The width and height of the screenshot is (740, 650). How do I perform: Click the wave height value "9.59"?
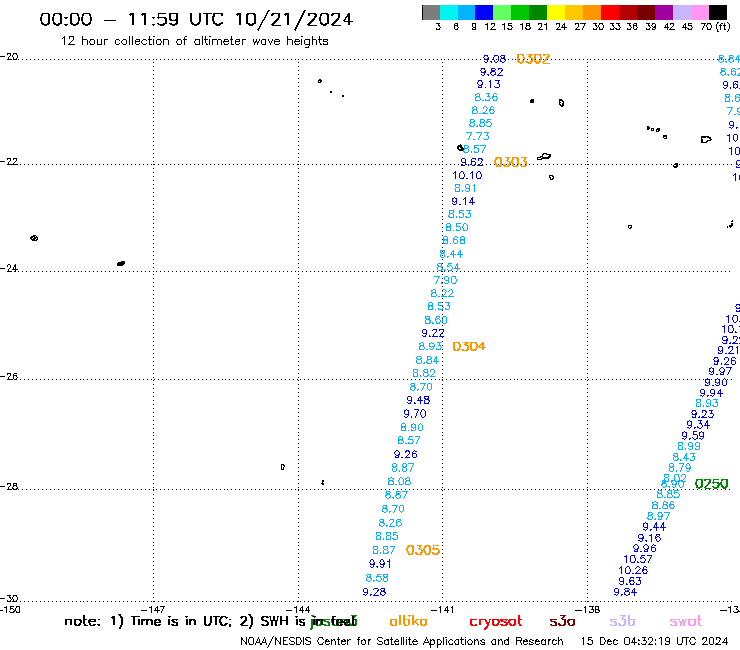pos(693,436)
